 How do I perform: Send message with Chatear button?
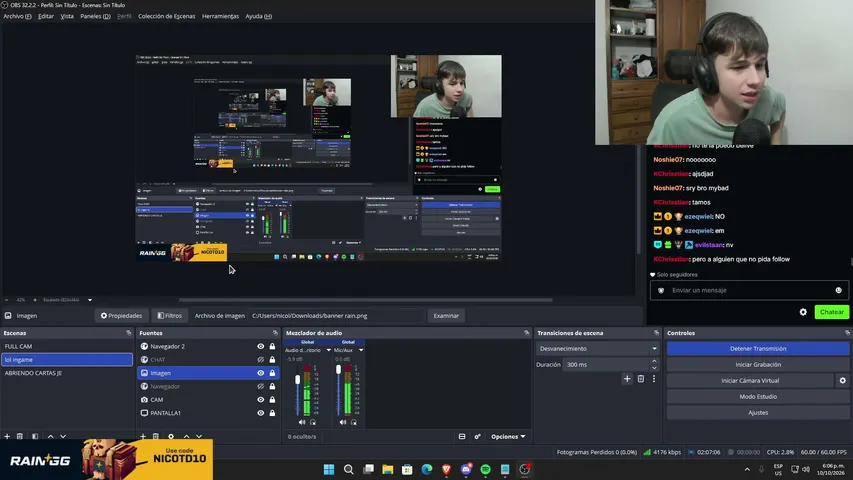831,312
